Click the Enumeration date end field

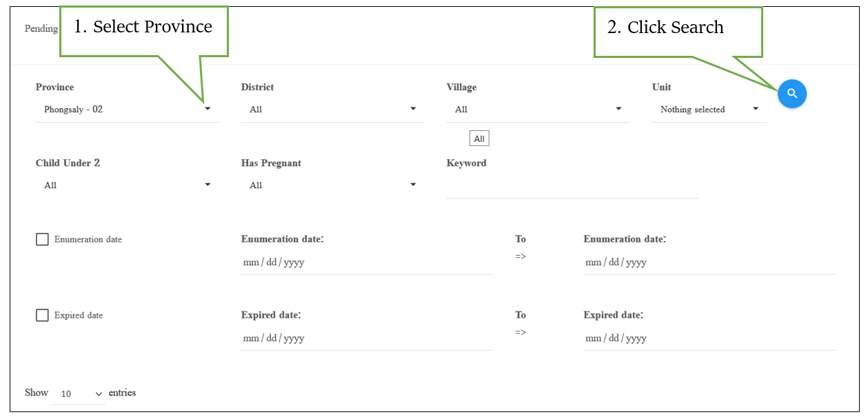(x=709, y=263)
